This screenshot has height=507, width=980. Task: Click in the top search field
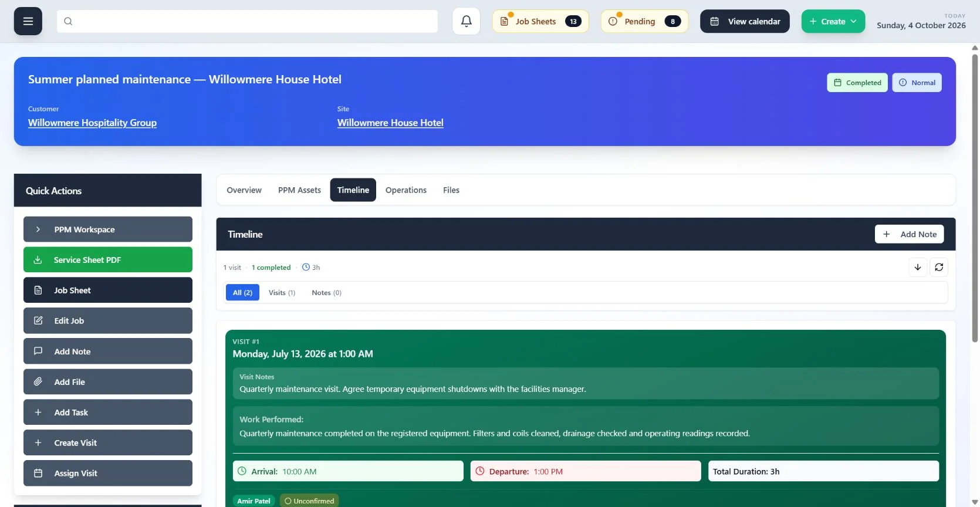pyautogui.click(x=247, y=21)
